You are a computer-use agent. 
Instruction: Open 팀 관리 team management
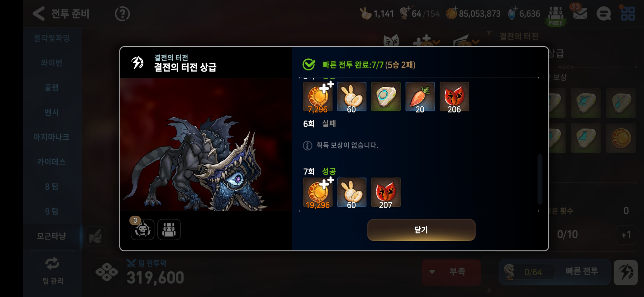[52, 271]
